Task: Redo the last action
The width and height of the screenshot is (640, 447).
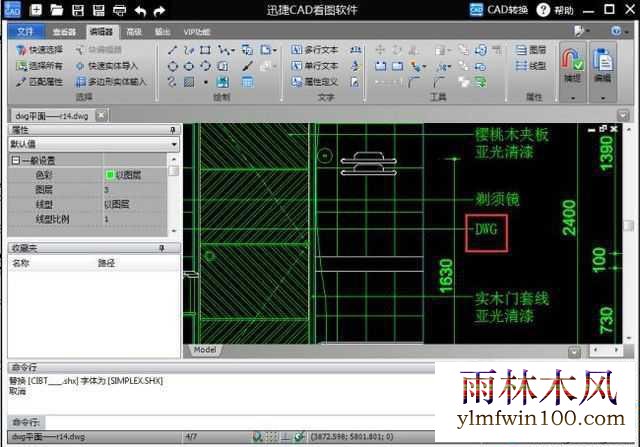Action: (x=160, y=11)
